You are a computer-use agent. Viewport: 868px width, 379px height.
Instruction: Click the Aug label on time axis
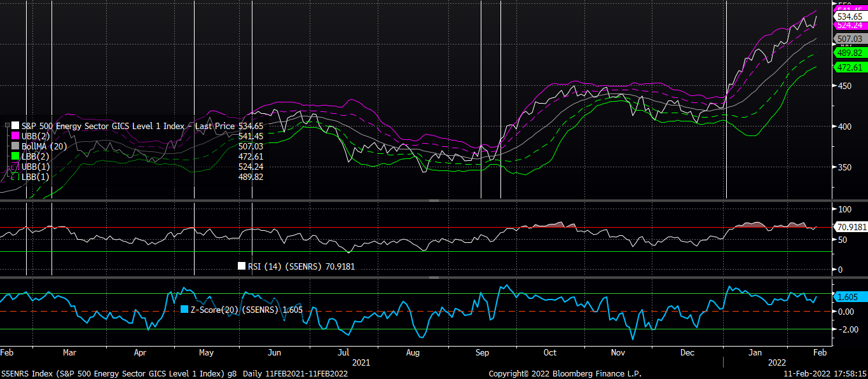[x=412, y=352]
